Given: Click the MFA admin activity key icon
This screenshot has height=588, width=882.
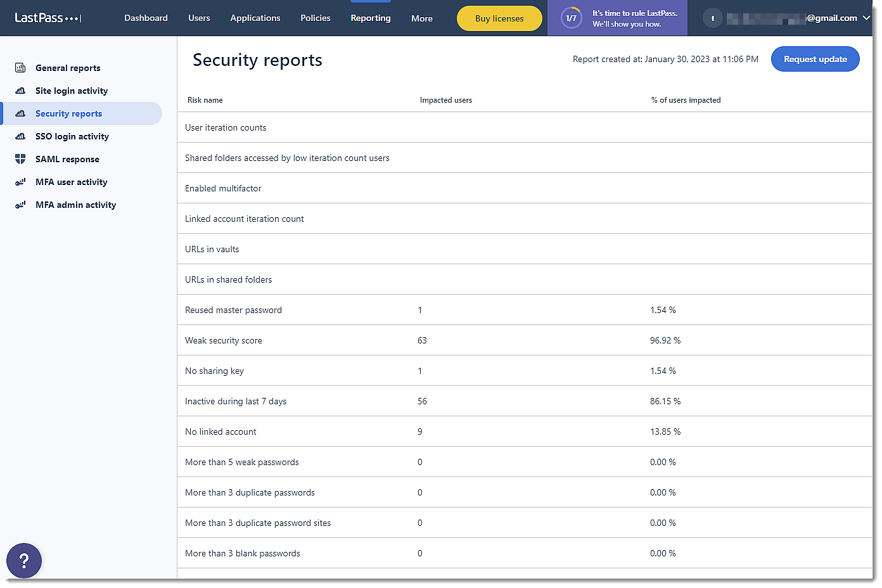Looking at the screenshot, I should click(20, 205).
